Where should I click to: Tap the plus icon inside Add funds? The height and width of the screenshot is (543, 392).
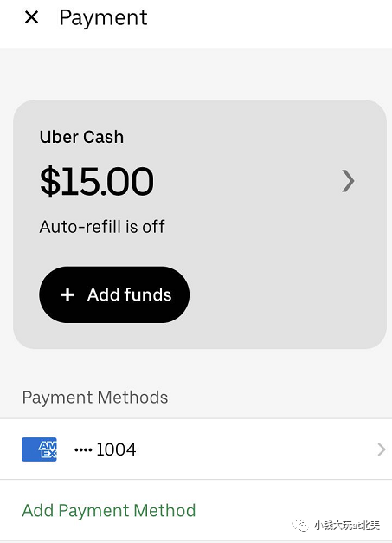click(67, 294)
